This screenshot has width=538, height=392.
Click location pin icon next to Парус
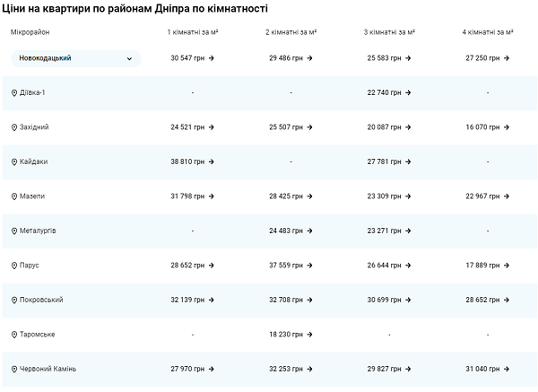14,266
